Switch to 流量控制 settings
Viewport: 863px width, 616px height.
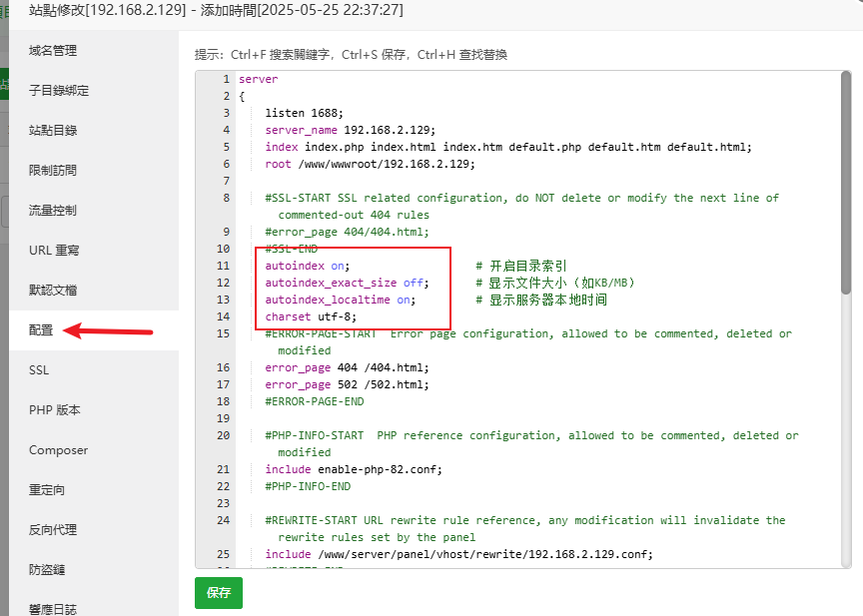pyautogui.click(x=53, y=211)
